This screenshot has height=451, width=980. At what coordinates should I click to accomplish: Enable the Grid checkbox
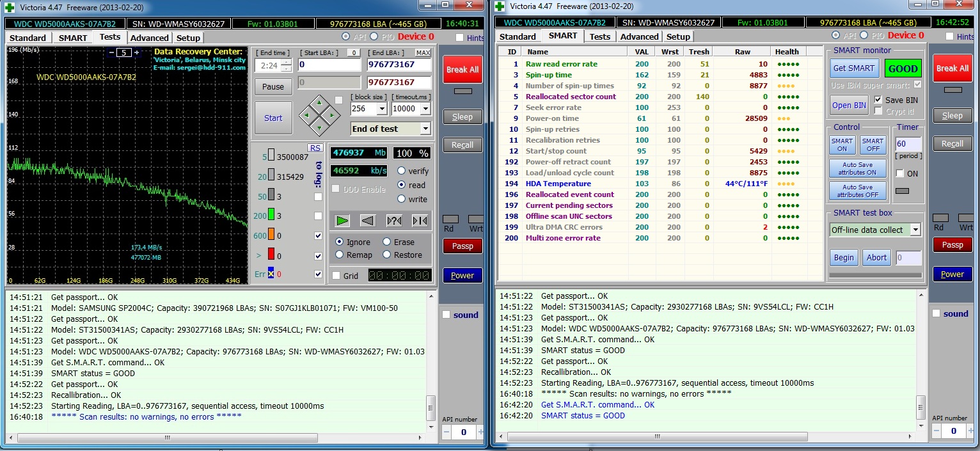[336, 276]
